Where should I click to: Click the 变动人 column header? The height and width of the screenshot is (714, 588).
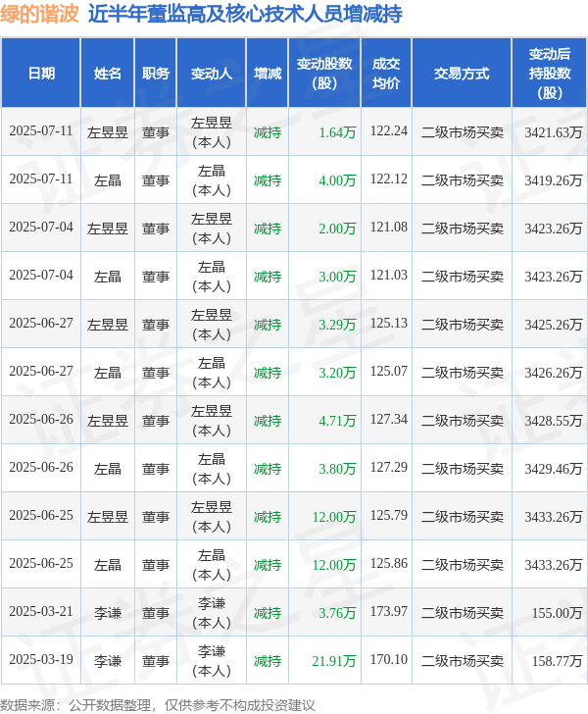coord(212,74)
